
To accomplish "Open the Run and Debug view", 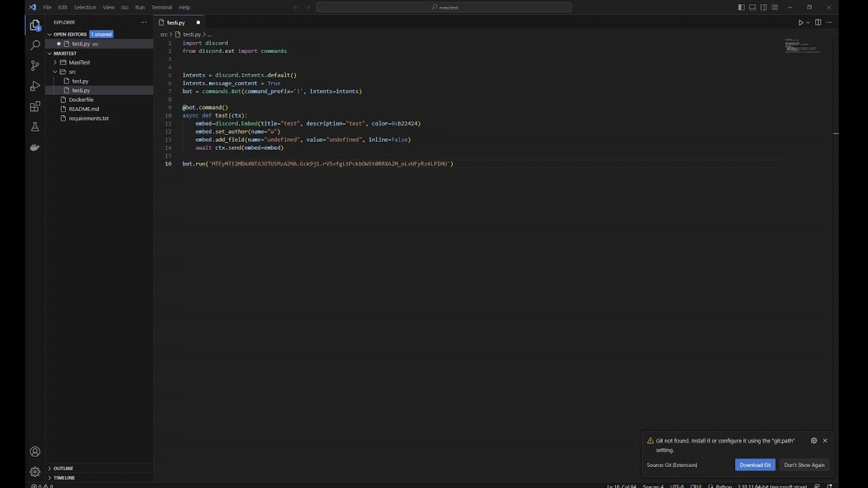I will click(35, 86).
